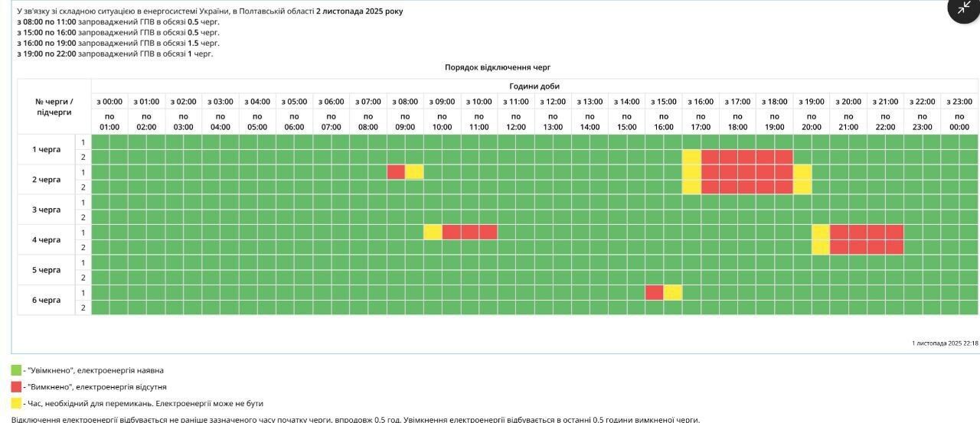This screenshot has width=980, height=423.
Task: Select the "з 08:00" hour column header
Action: 405,101
